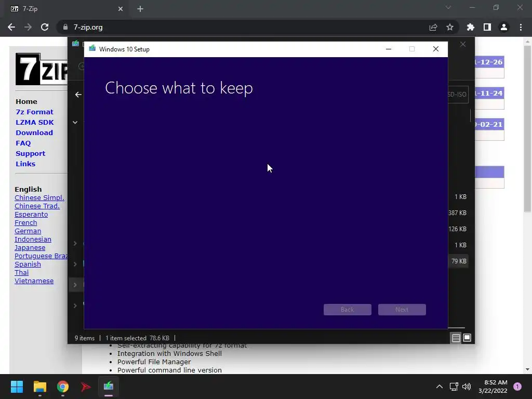Open Home link on 7-Zip site
532x399 pixels.
pyautogui.click(x=26, y=101)
